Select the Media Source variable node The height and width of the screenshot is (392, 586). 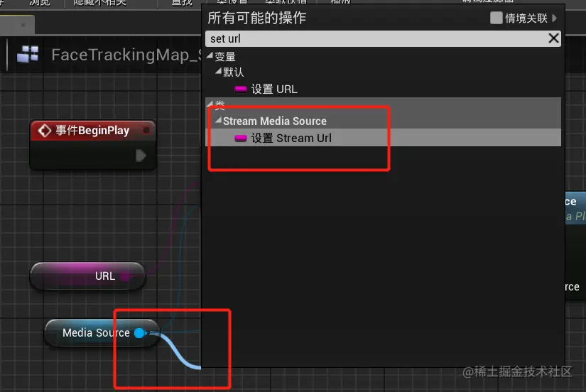[102, 332]
